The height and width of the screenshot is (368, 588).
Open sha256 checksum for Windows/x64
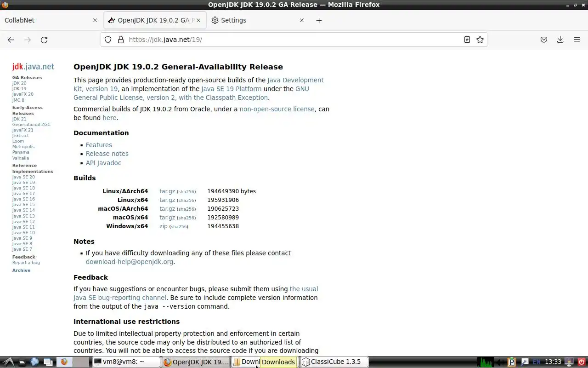179,227
